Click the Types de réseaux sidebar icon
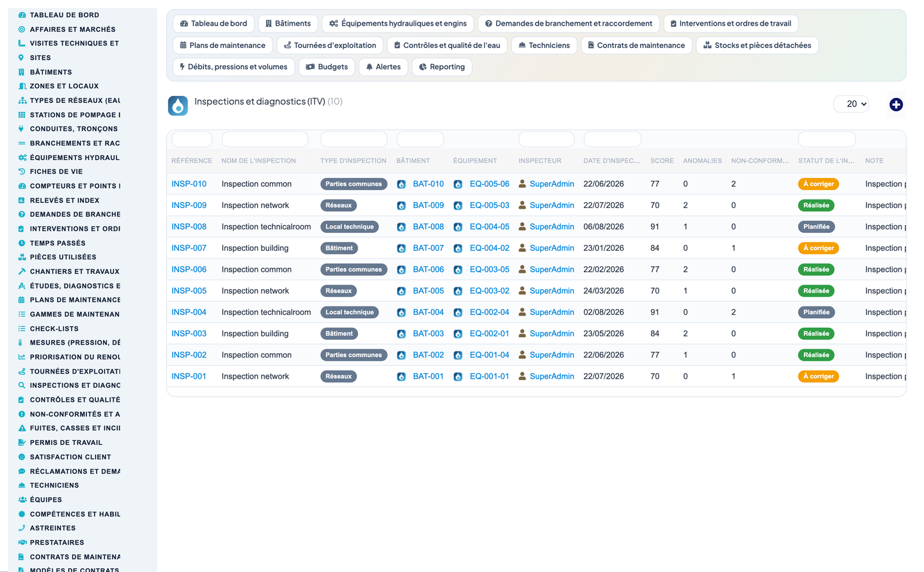 22,100
